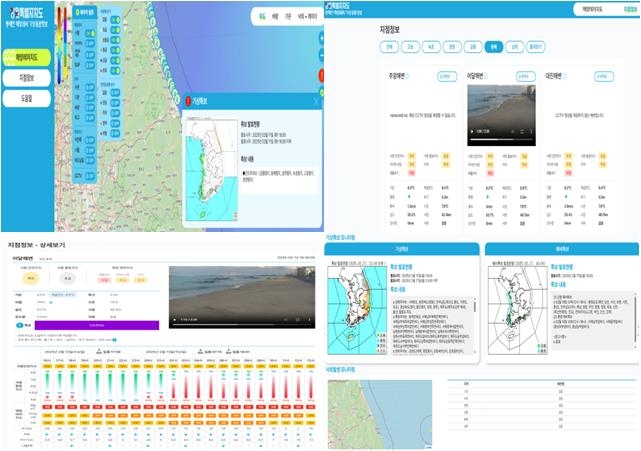Open 지점정보 in the left sidebar
This screenshot has width=641, height=451.
coord(27,78)
